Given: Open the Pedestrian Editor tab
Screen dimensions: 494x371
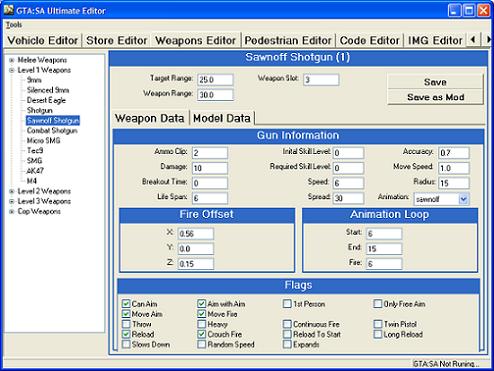Looking at the screenshot, I should click(288, 41).
